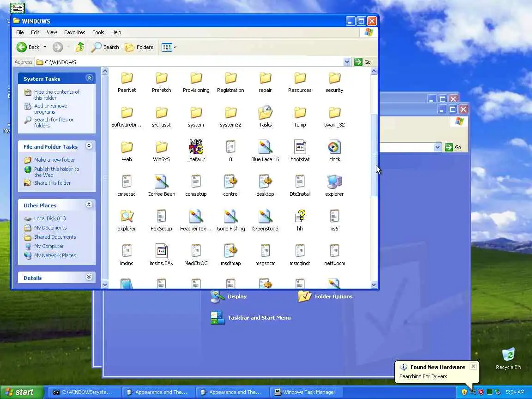Click Hide the contents of this folder
This screenshot has width=532, height=399.
tap(57, 95)
